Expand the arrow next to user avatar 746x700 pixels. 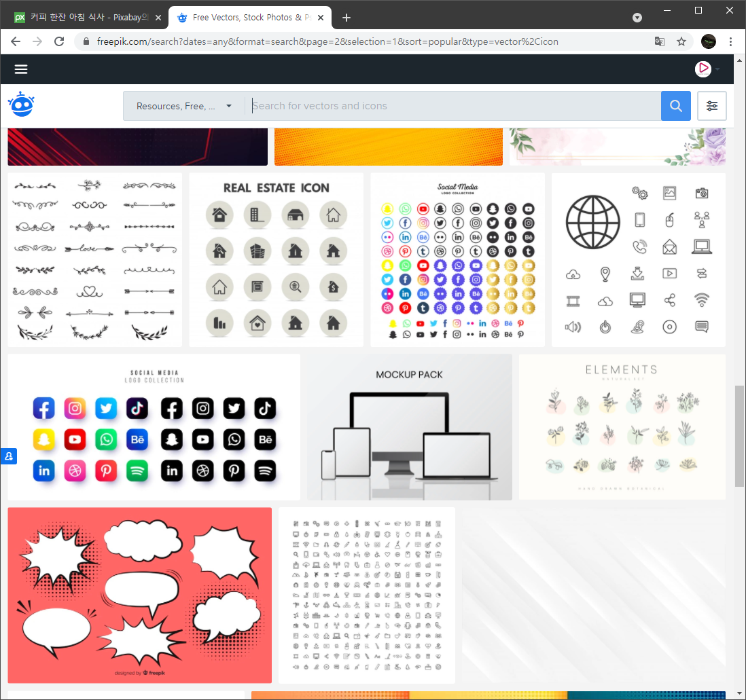coord(717,69)
